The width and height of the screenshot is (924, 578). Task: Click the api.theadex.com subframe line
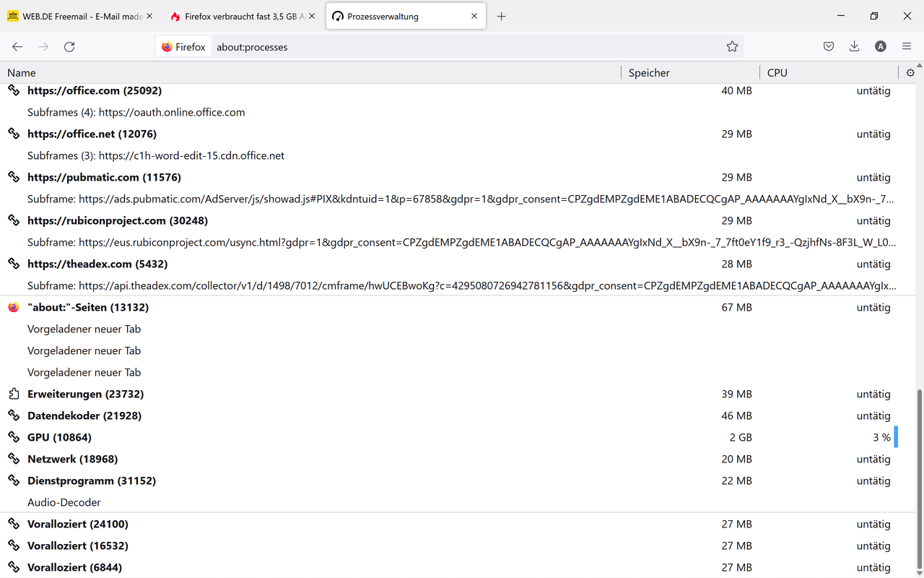coord(462,285)
